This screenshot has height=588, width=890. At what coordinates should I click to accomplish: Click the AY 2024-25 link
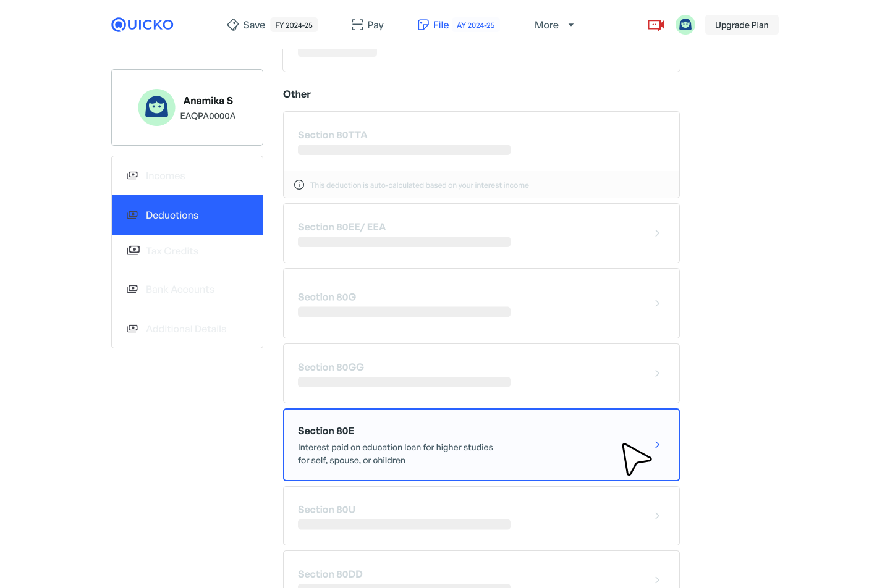(x=475, y=25)
